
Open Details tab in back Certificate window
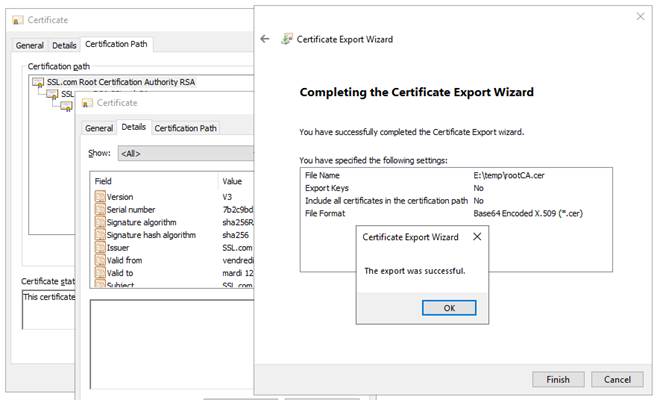pos(64,45)
